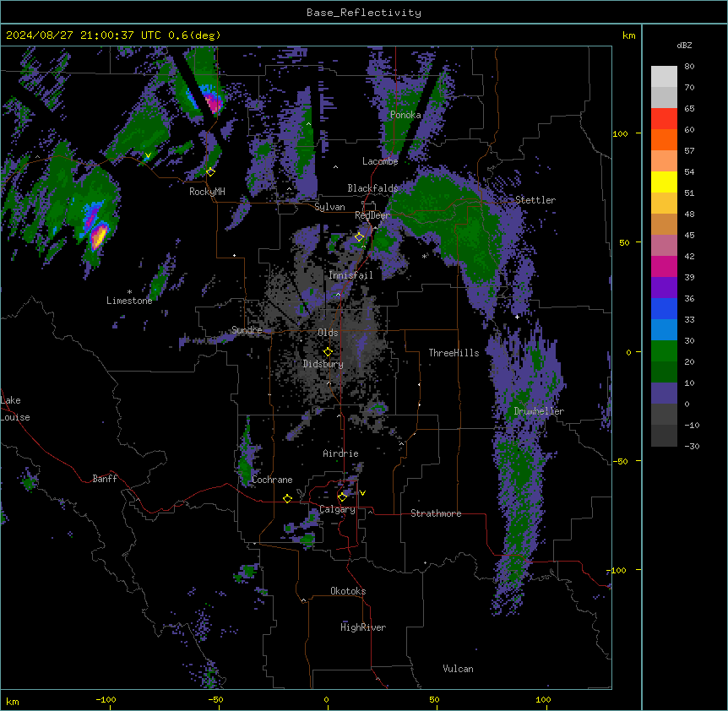Click the Sylvan label on the map
728x711 pixels.
pos(329,207)
